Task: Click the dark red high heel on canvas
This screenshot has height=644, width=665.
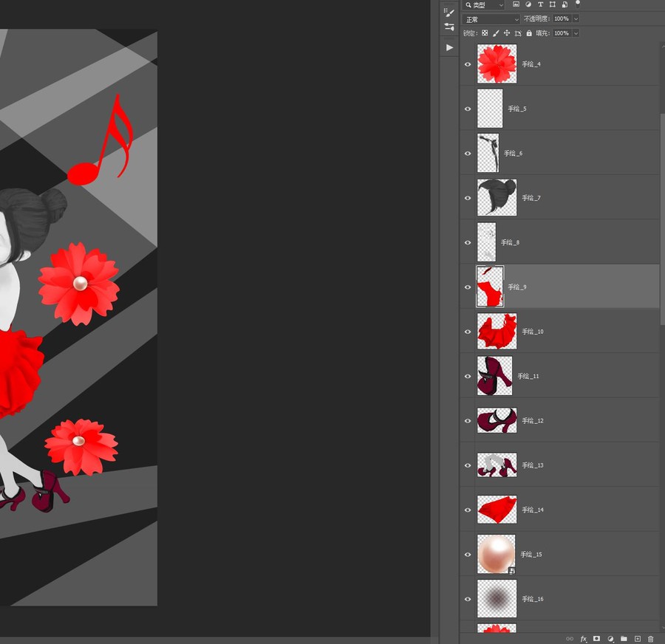Action: [x=50, y=491]
